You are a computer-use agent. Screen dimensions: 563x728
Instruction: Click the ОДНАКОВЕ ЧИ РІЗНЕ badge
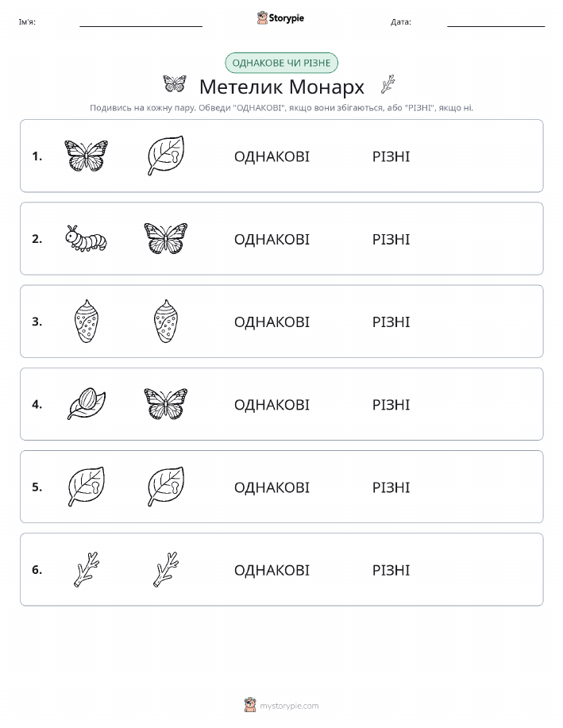[x=281, y=64]
